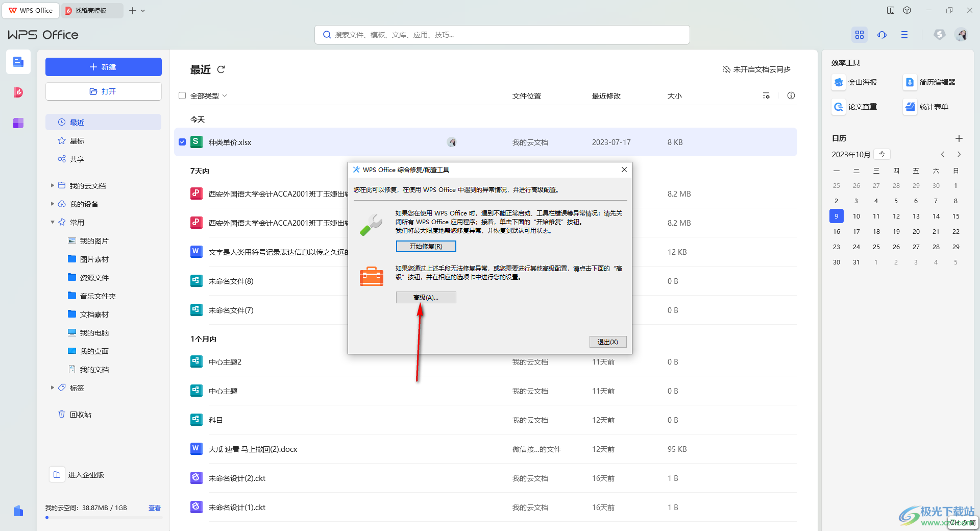Open the 论文查重 tool

855,107
